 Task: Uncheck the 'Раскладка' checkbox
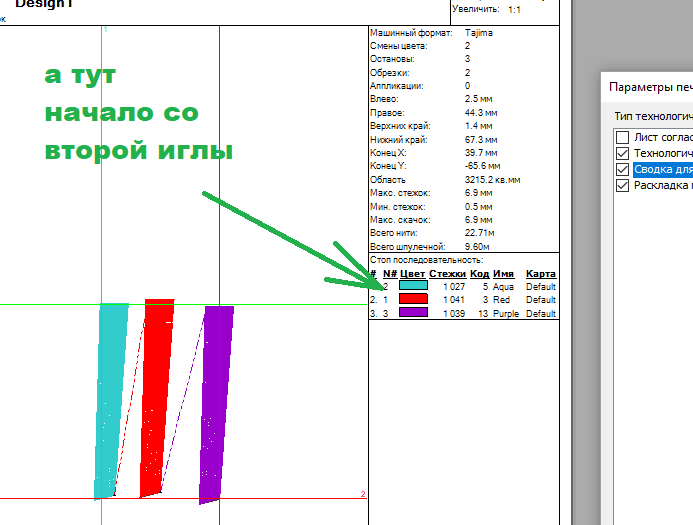coord(623,186)
